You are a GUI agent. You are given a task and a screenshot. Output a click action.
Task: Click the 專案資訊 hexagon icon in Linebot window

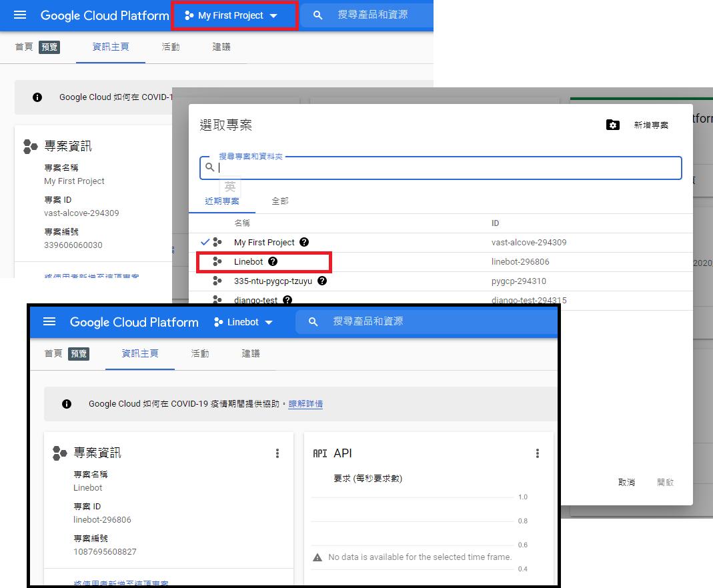(59, 453)
